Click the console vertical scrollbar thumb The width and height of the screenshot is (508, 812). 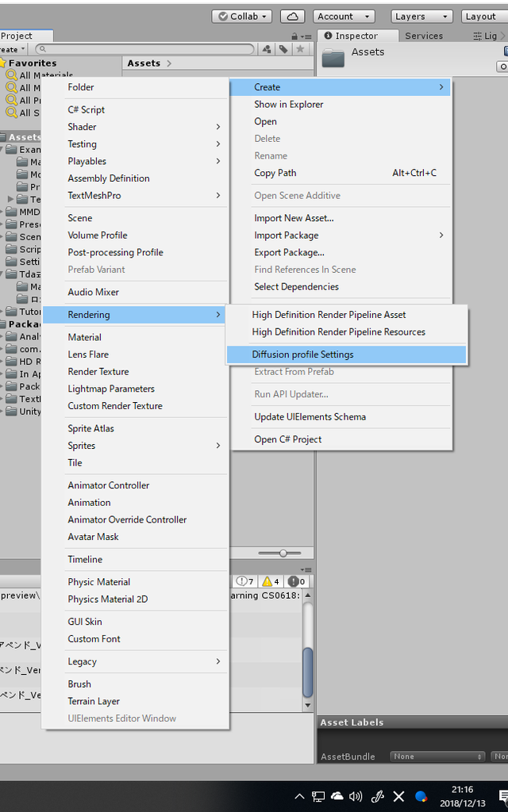(307, 672)
